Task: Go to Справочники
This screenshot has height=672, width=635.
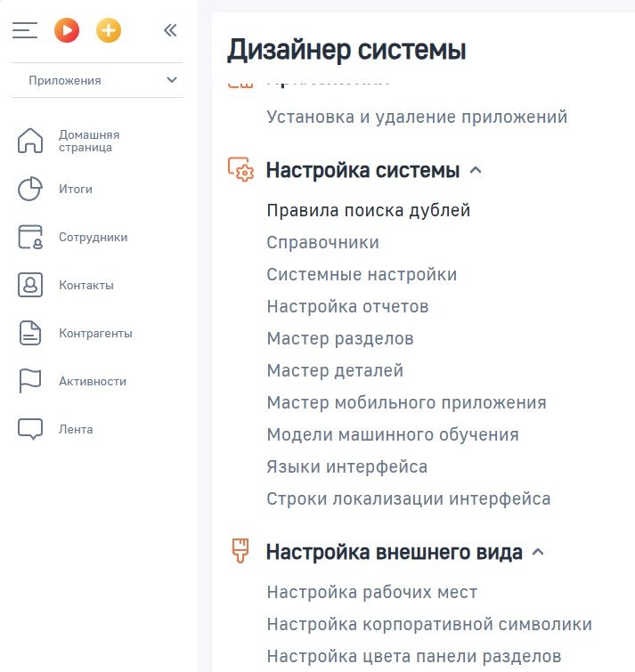Action: 322,243
